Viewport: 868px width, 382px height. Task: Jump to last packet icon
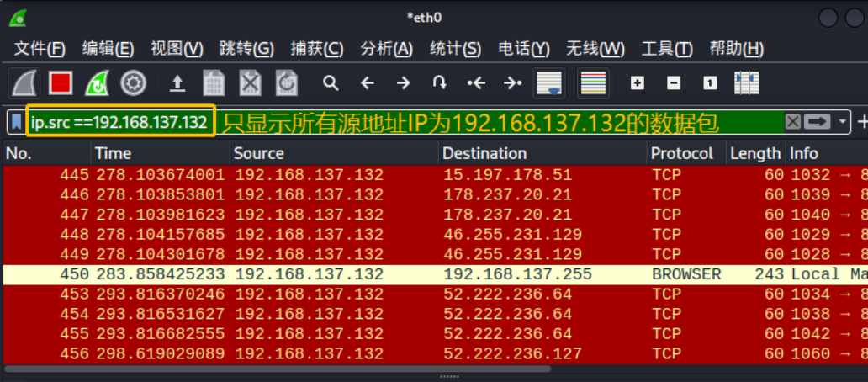(512, 83)
